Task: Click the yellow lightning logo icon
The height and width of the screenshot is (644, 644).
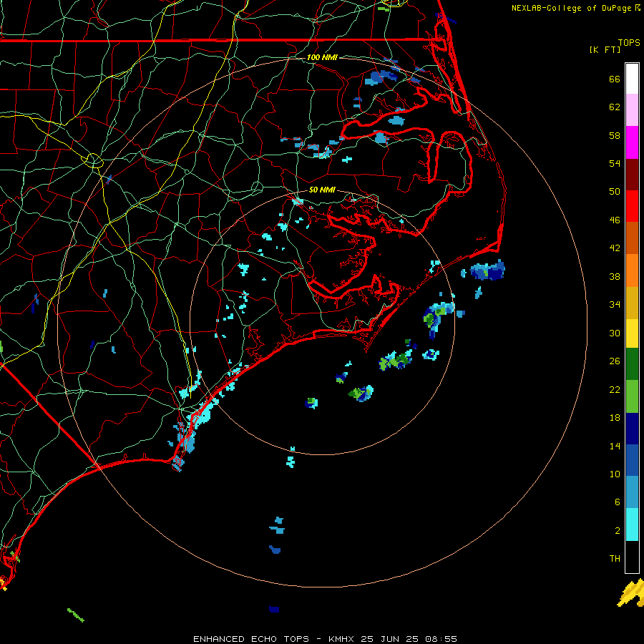Action: (630, 592)
